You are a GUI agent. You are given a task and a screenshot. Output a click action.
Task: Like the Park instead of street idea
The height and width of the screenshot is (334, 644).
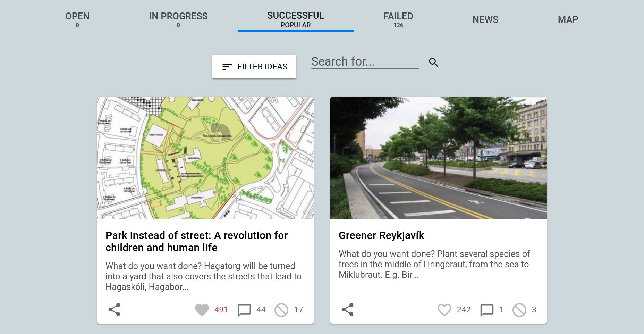point(202,310)
